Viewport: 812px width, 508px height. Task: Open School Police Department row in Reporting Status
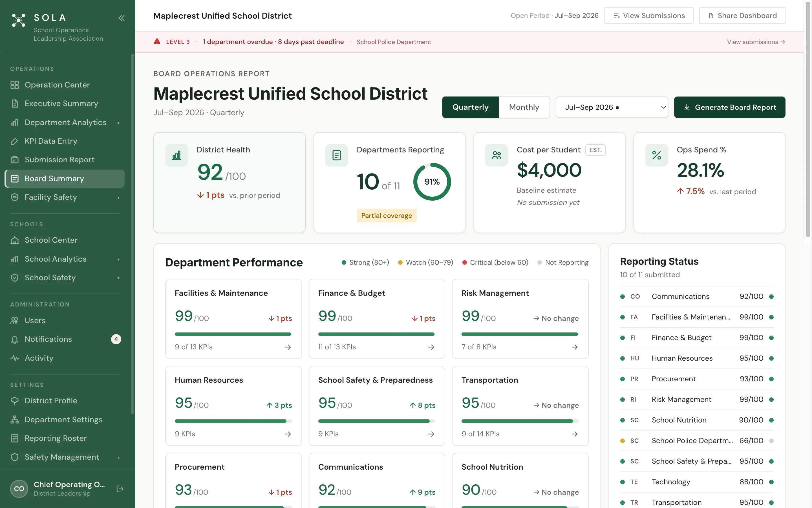coord(697,441)
